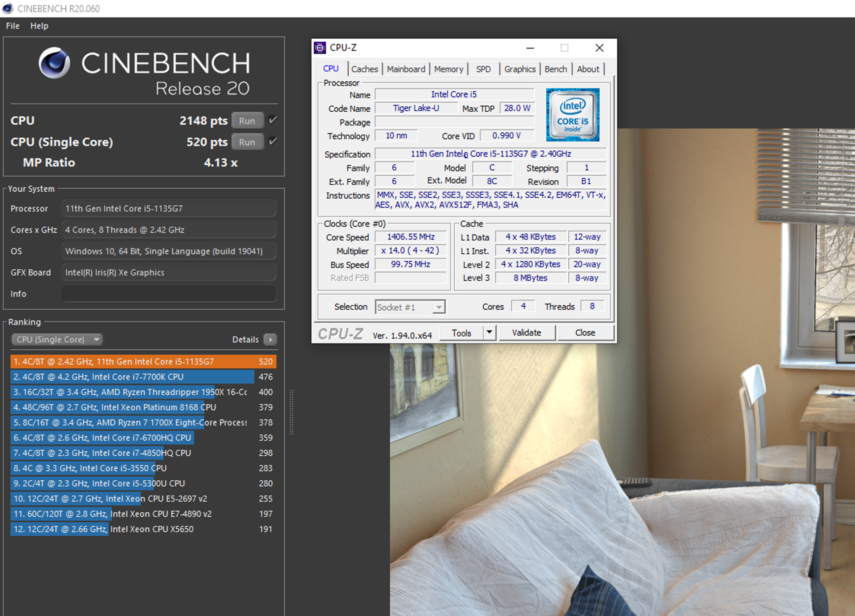Click the Cores x GHz field
This screenshot has width=855, height=616.
[x=169, y=230]
